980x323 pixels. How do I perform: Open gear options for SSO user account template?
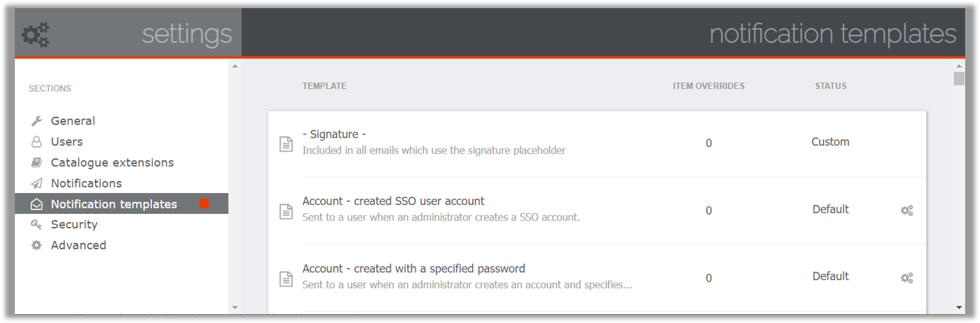point(906,210)
